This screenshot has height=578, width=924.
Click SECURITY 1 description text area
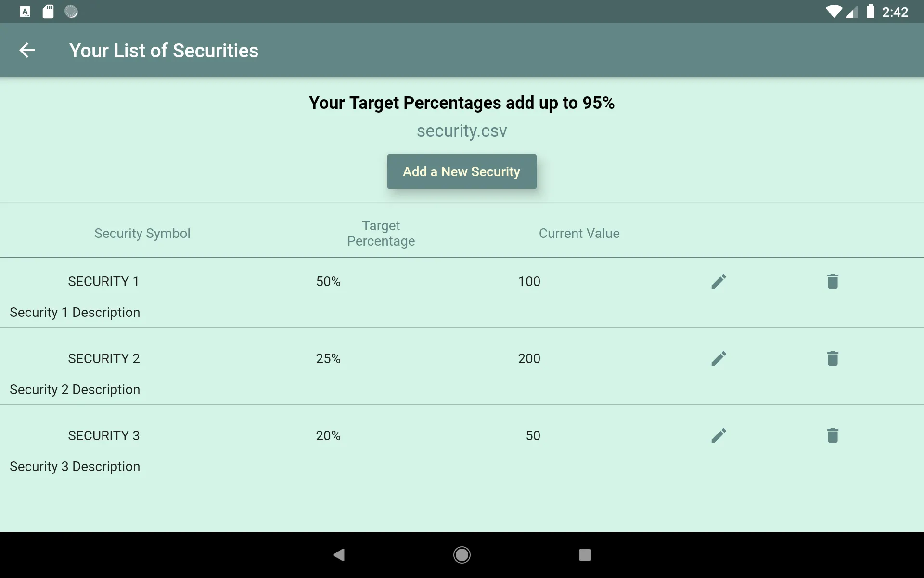tap(75, 312)
